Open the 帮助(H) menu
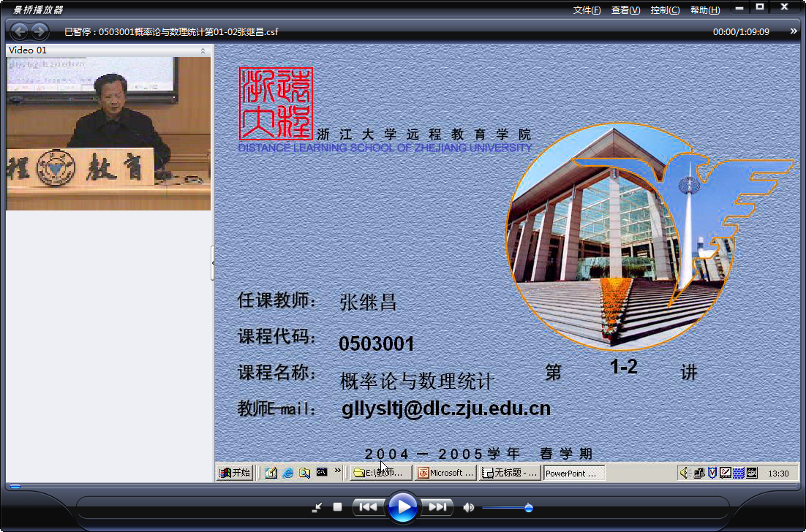 click(705, 10)
